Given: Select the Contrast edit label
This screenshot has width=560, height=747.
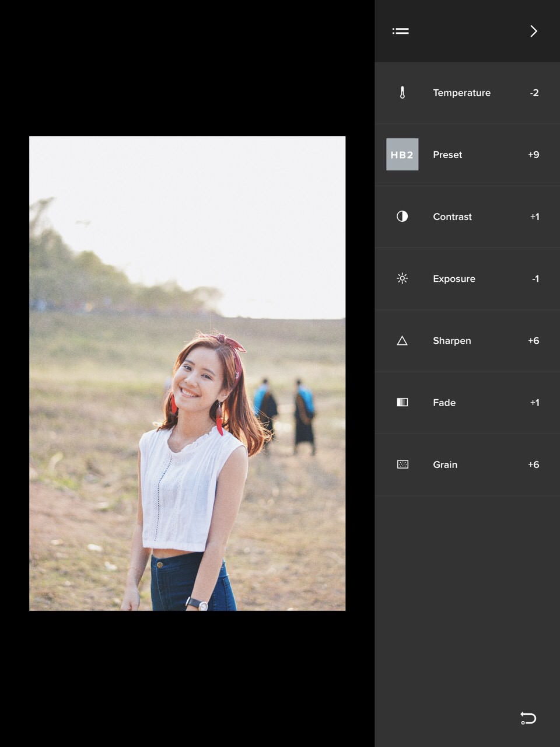Looking at the screenshot, I should (x=452, y=217).
